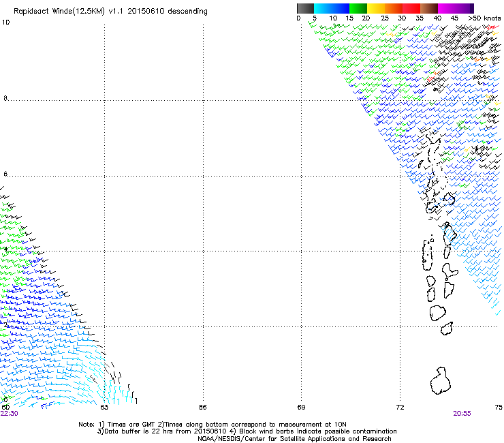Click the '15' legend scale label
Image resolution: width=504 pixels, height=443 pixels.
pos(349,18)
